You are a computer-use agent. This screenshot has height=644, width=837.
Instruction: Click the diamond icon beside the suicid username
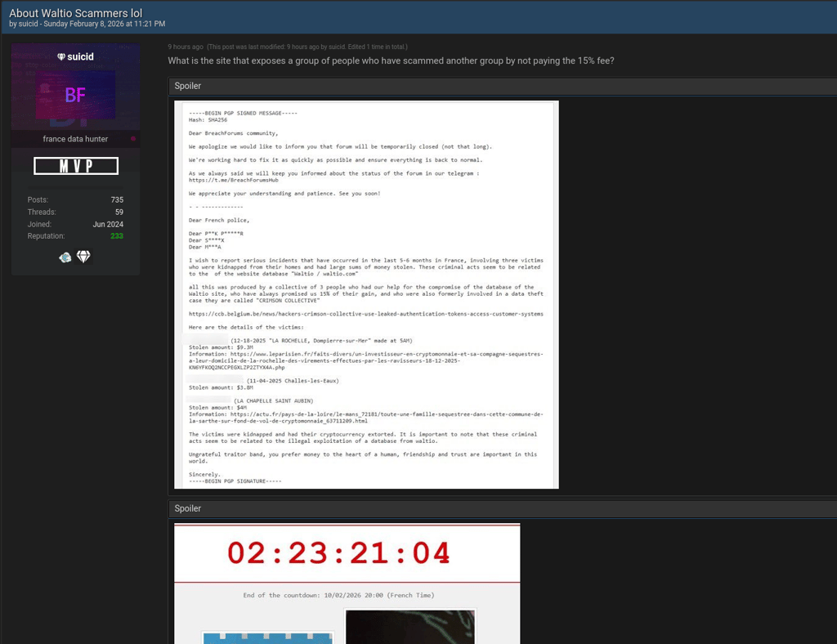(x=60, y=56)
